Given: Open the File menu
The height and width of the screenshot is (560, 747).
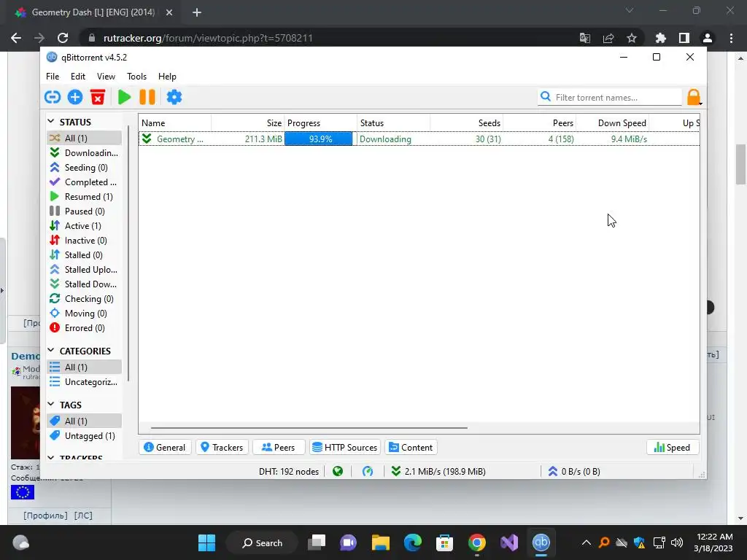Looking at the screenshot, I should [x=53, y=76].
